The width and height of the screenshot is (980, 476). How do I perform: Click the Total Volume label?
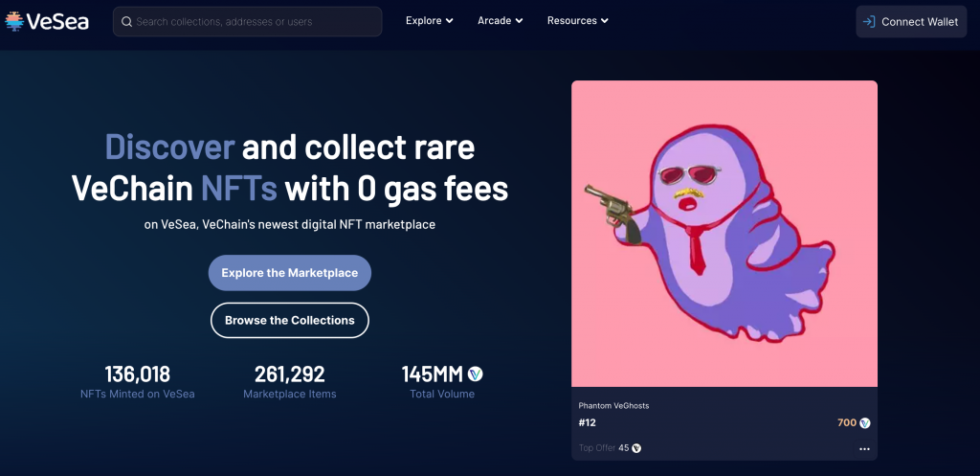click(442, 394)
